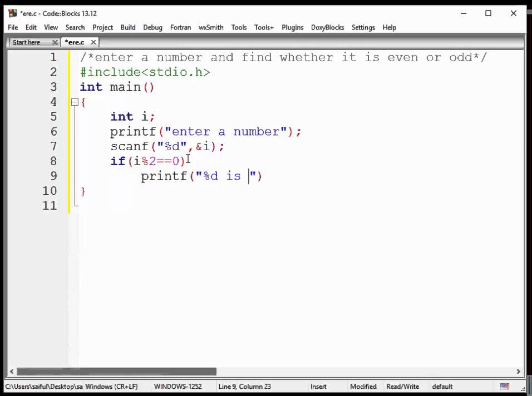The image size is (532, 396).
Task: Select the *ere.c editor tab
Action: click(x=75, y=42)
